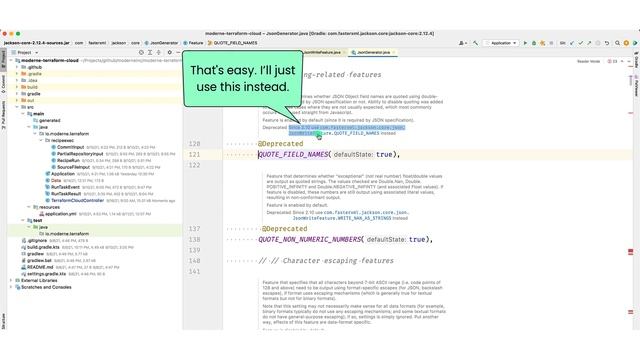Expand the .github folder
The image size is (640, 360).
[x=17, y=67]
